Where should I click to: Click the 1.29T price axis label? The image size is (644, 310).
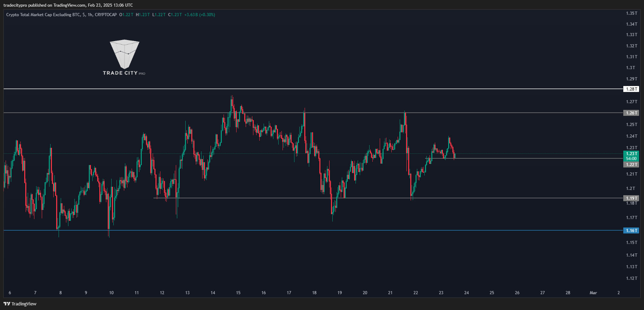coord(632,79)
